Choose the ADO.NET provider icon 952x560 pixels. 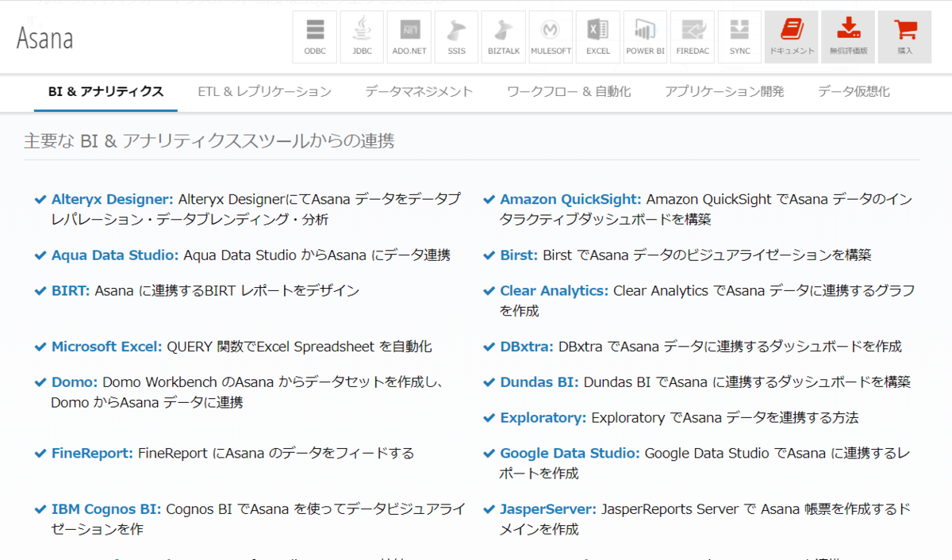pyautogui.click(x=409, y=37)
